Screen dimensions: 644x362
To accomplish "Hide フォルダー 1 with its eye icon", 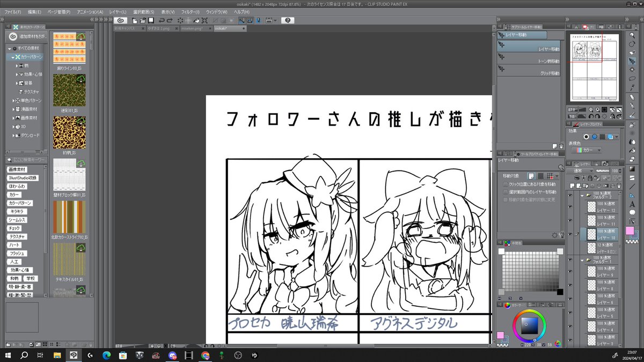I will point(570,260).
